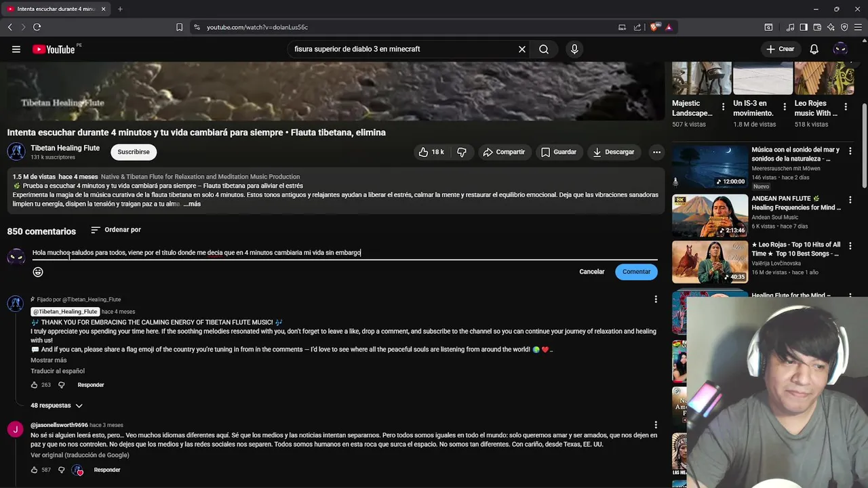Viewport: 868px width, 488px height.
Task: Open the Brave playlist music icon
Action: click(x=790, y=27)
